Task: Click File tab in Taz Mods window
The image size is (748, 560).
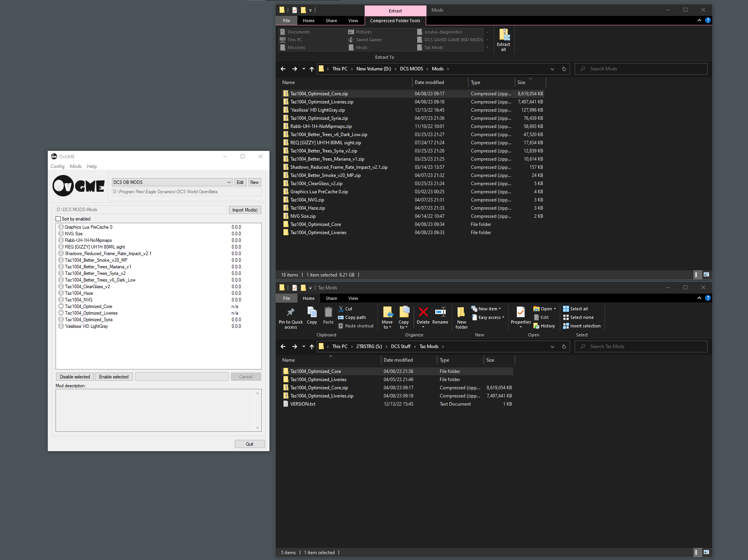Action: pos(287,298)
